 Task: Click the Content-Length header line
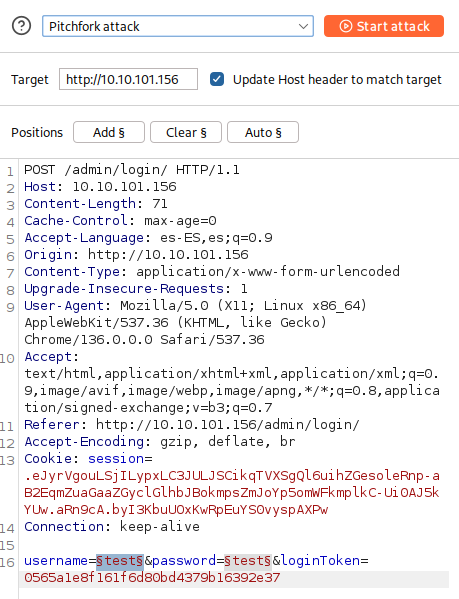(x=96, y=204)
